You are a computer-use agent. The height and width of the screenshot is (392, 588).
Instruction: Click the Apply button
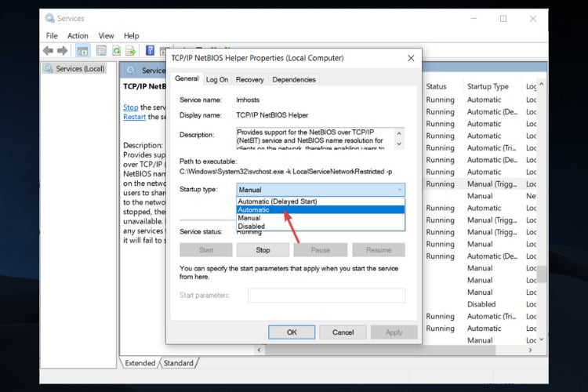[x=394, y=332]
